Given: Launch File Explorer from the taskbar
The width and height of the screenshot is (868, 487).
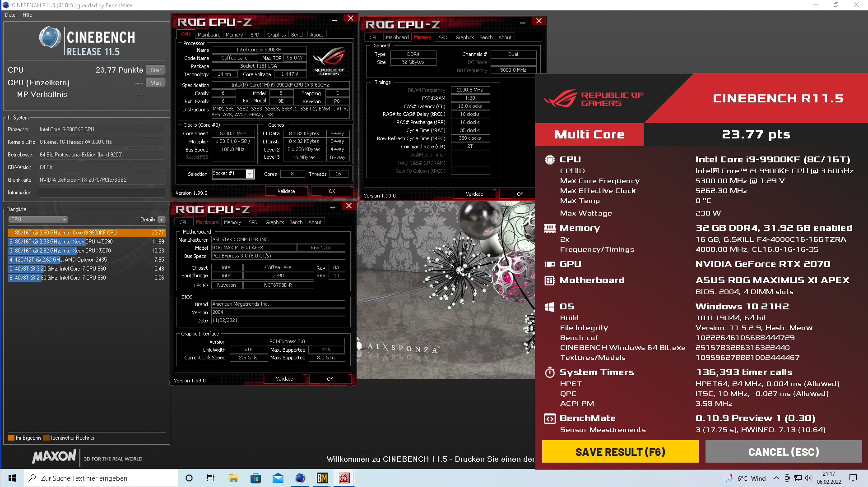Looking at the screenshot, I should coord(233,478).
